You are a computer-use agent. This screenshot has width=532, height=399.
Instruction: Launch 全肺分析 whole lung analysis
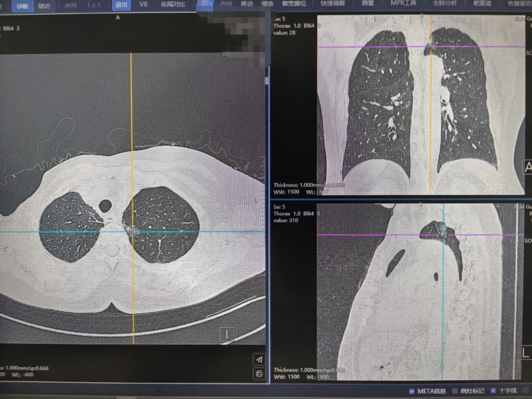click(445, 4)
